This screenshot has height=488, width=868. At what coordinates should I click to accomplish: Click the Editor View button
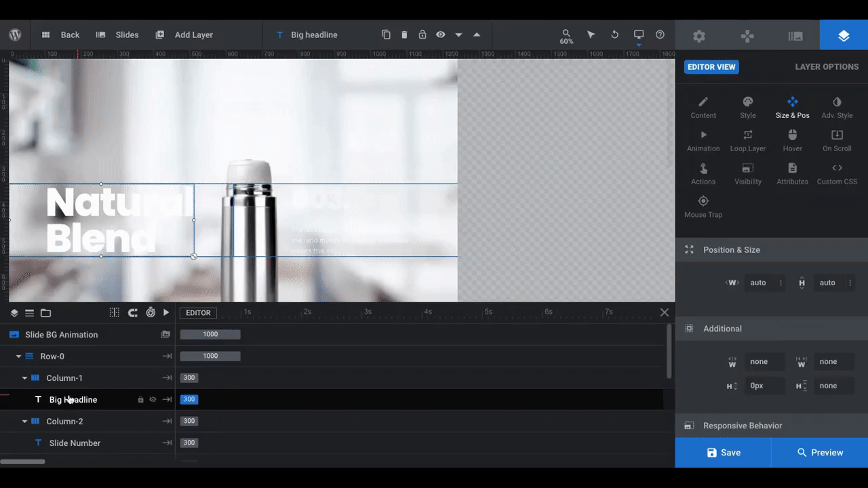(x=711, y=66)
